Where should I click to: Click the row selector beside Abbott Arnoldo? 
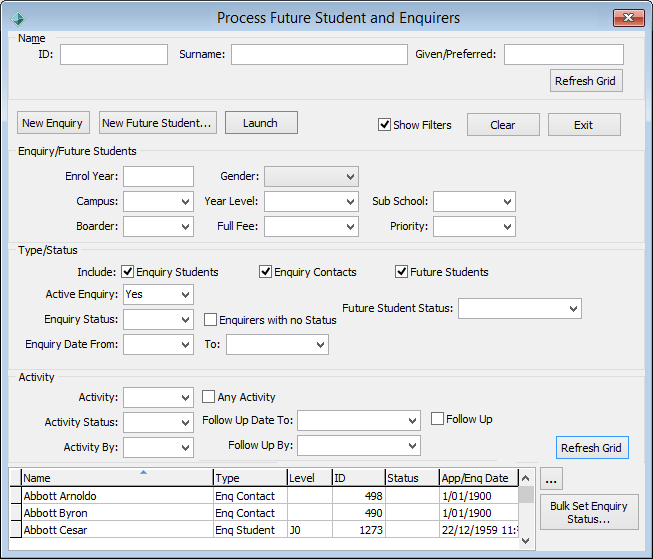tap(15, 496)
